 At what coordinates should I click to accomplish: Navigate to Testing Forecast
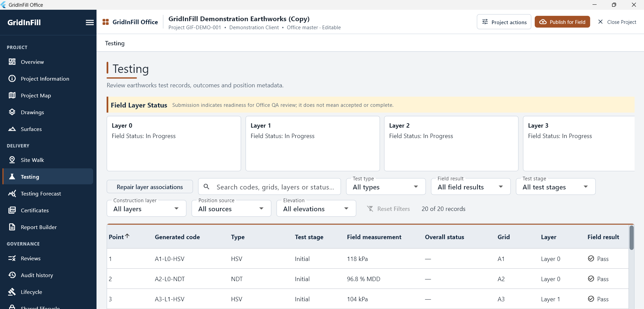[x=48, y=193]
